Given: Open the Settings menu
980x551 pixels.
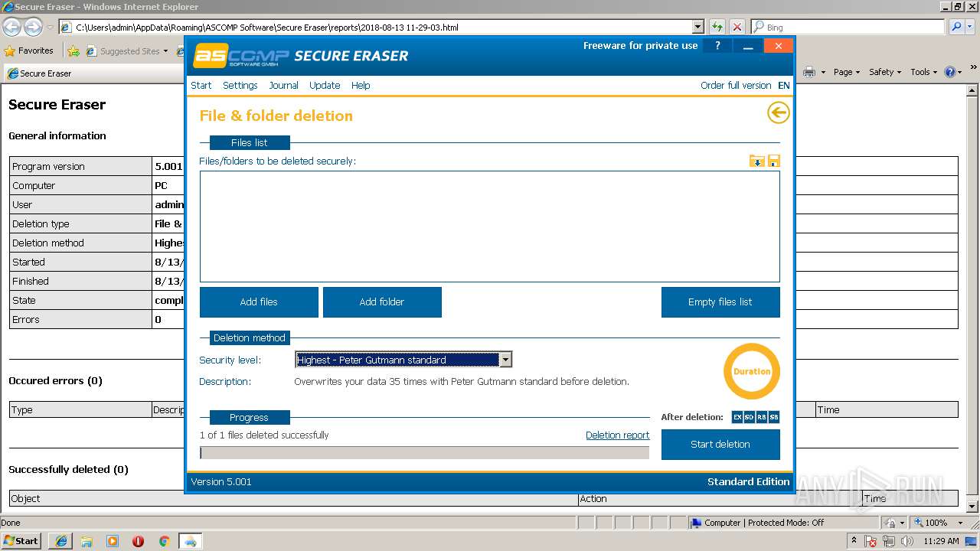Looking at the screenshot, I should [x=240, y=85].
